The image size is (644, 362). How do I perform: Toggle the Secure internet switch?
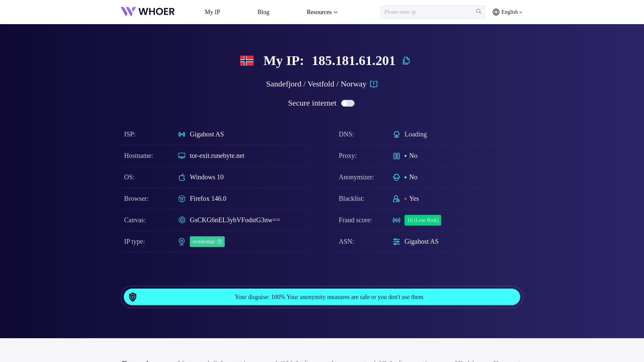pos(348,103)
